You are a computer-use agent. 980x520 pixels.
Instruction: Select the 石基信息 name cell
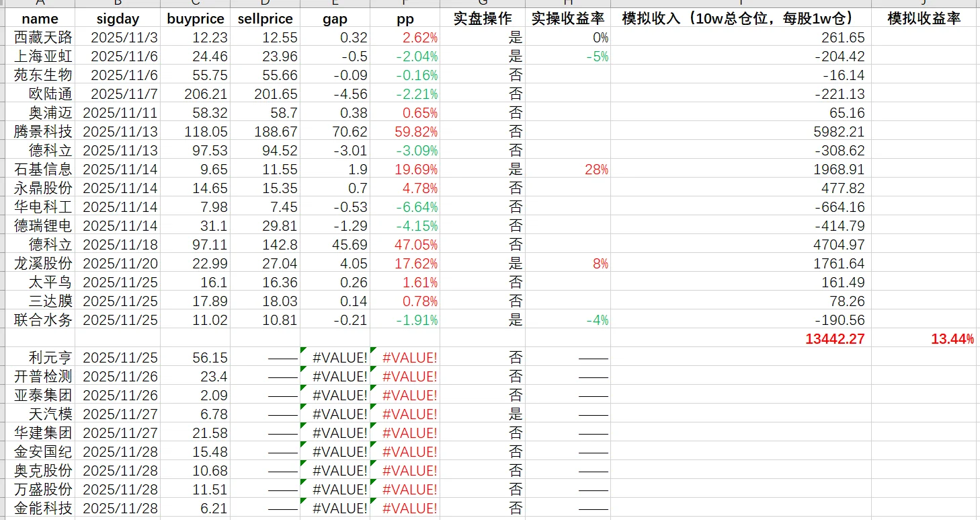[40, 169]
